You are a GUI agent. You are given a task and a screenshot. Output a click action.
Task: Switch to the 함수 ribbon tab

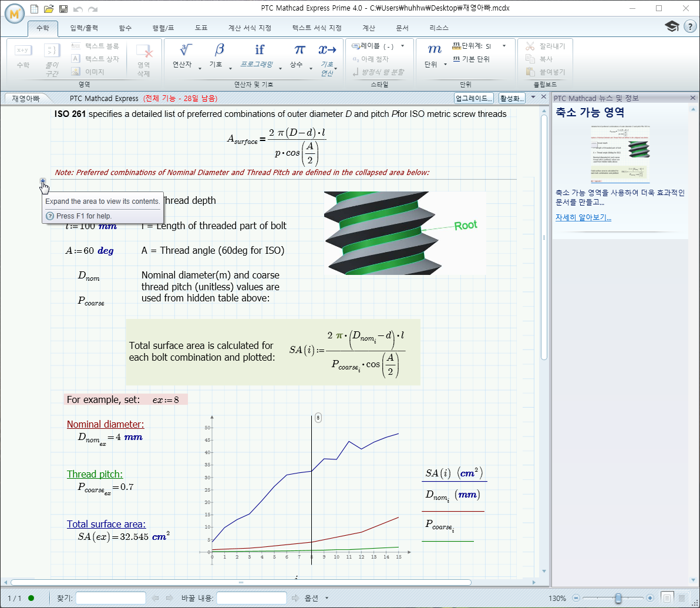pyautogui.click(x=126, y=28)
